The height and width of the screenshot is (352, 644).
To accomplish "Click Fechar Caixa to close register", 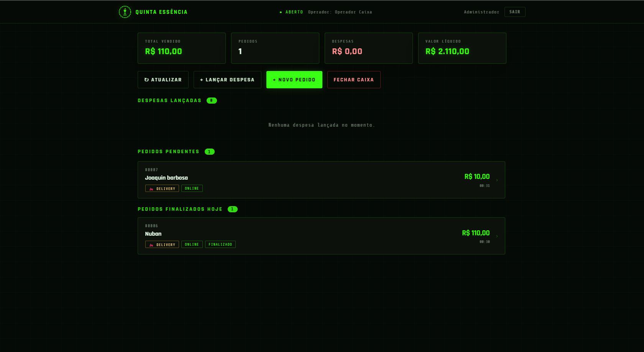I will (353, 80).
